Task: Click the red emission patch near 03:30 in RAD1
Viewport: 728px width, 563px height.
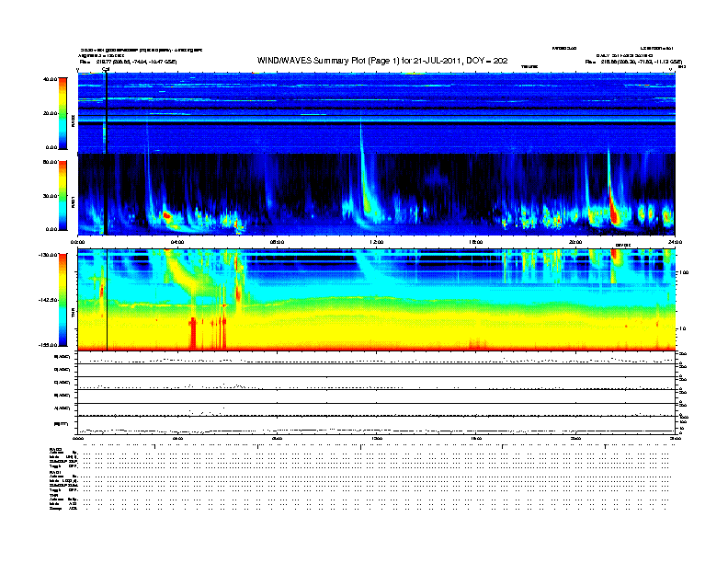Action: tap(167, 215)
